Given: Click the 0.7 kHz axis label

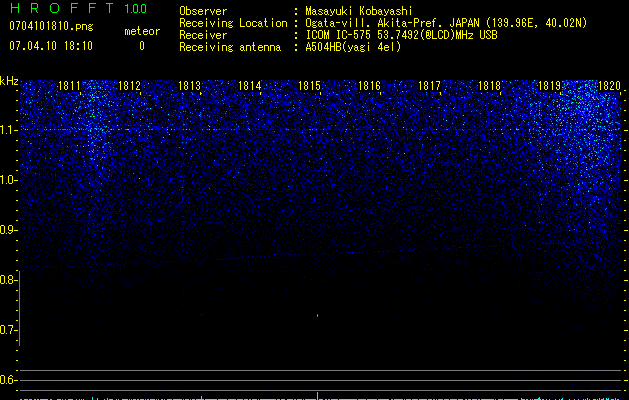Looking at the screenshot, I should [7, 330].
